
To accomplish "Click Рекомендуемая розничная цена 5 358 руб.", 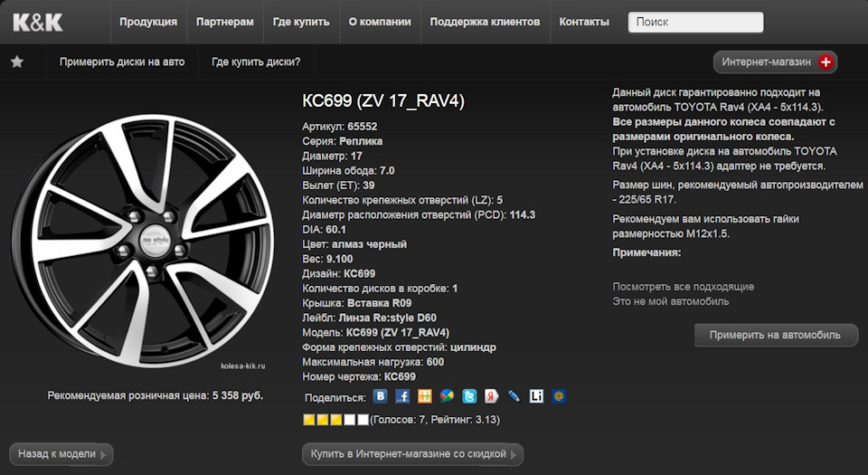I will [155, 396].
